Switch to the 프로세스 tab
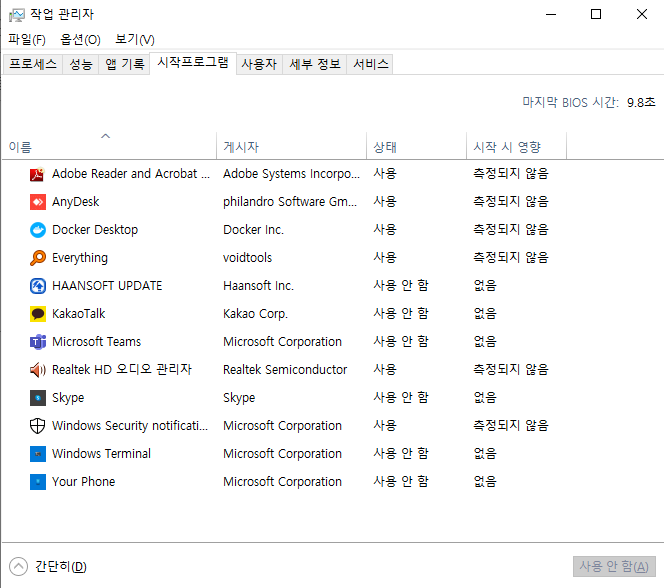This screenshot has height=588, width=664. coord(33,64)
